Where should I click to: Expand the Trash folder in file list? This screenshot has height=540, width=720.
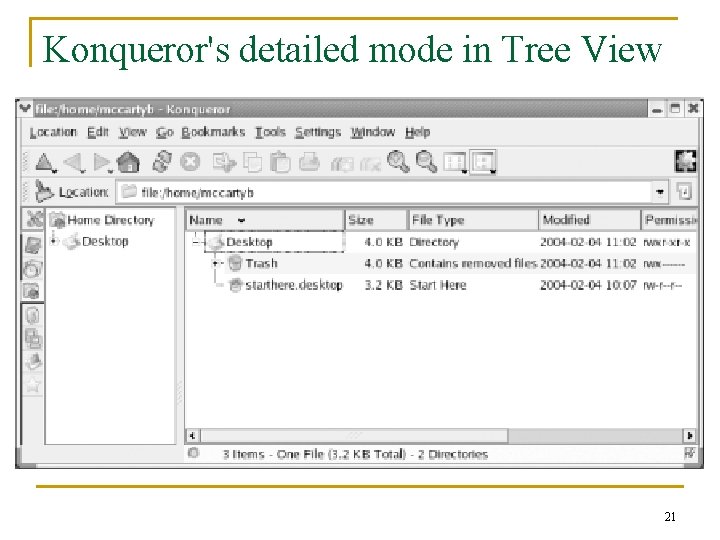coord(215,263)
